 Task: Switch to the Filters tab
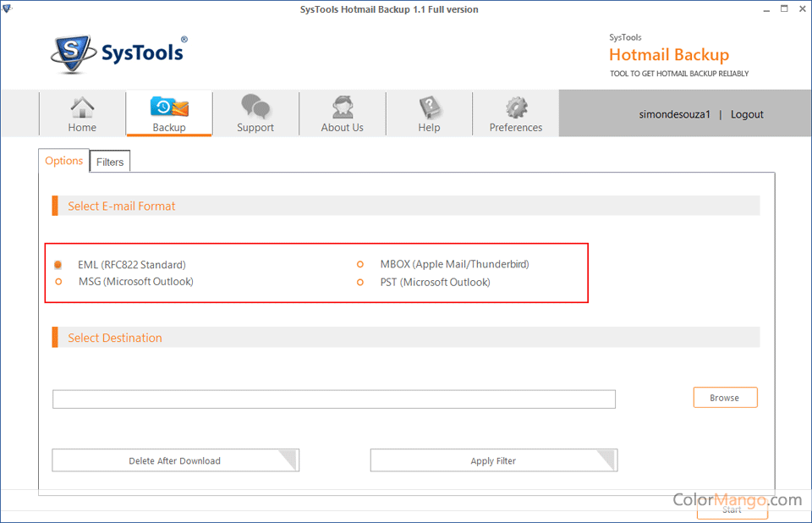110,162
